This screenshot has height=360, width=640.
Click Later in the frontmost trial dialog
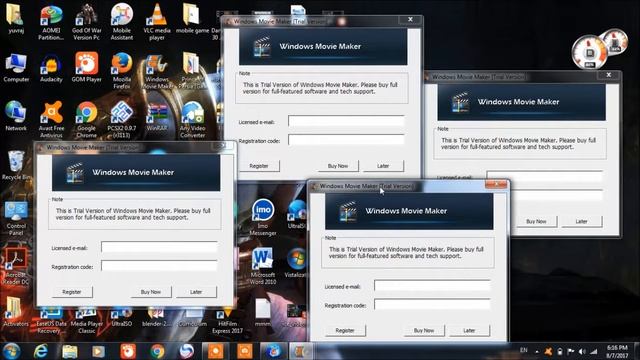tap(469, 331)
